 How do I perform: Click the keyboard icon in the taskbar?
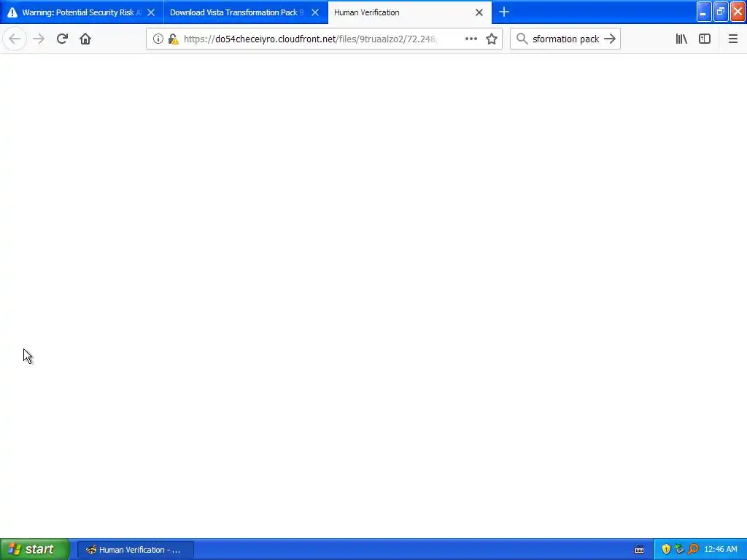click(639, 550)
